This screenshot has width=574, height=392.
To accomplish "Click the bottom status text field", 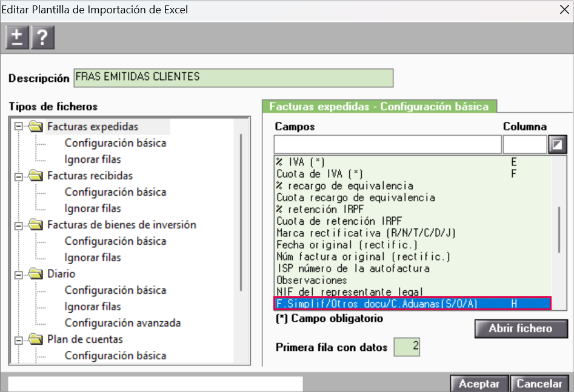I will click(155, 384).
